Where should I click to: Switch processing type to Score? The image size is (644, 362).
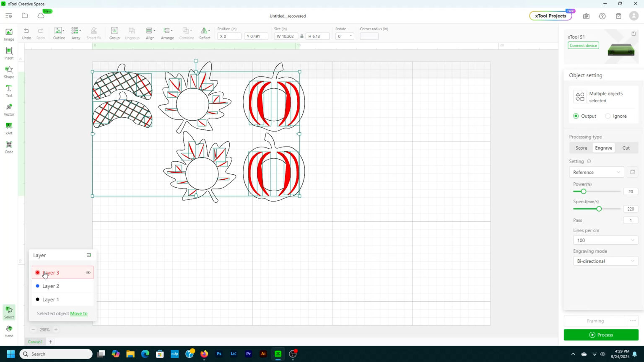581,148
